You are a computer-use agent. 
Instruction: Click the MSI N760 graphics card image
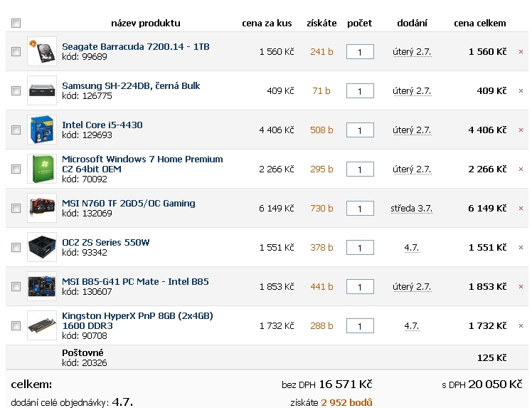pos(41,208)
